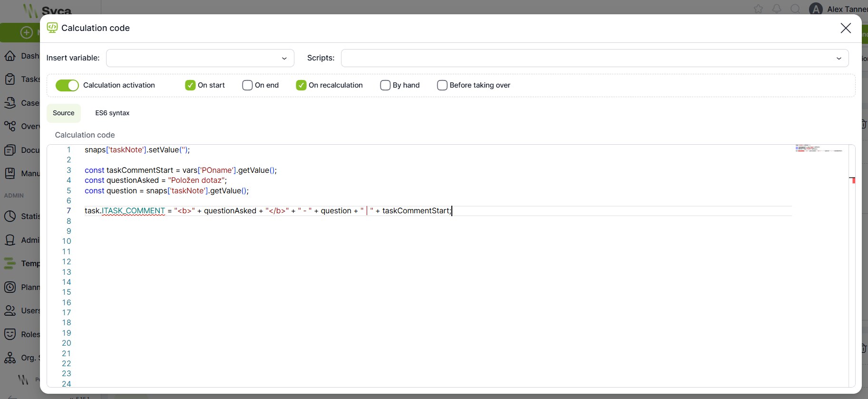Switch to the ES6 syntax tab
The width and height of the screenshot is (868, 399).
tap(112, 113)
